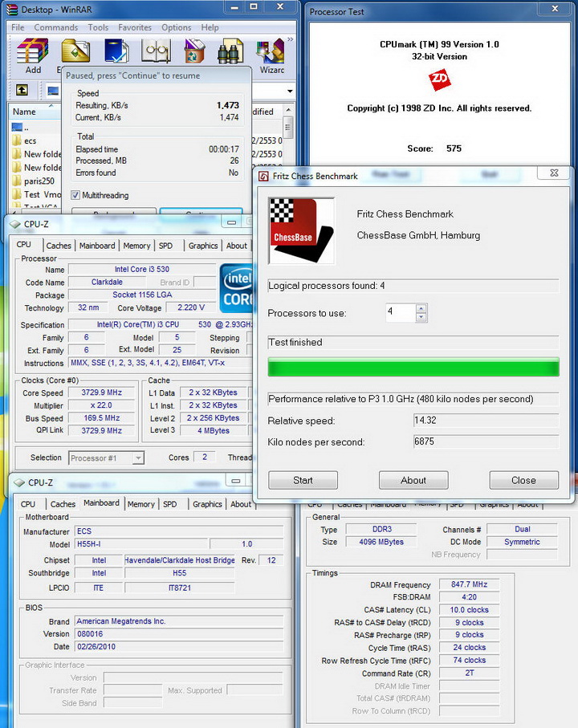578x728 pixels.
Task: Click the green test progress bar
Action: (x=413, y=367)
